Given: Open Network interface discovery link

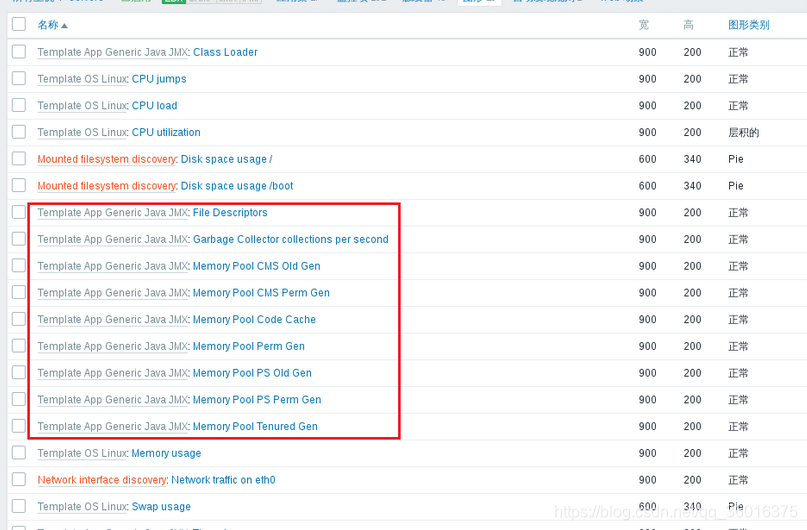Looking at the screenshot, I should point(102,480).
